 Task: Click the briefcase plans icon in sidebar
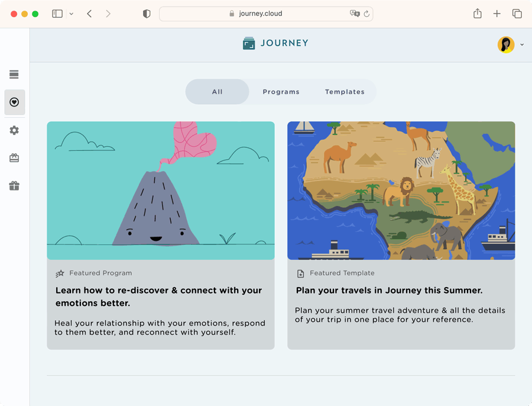(x=14, y=158)
